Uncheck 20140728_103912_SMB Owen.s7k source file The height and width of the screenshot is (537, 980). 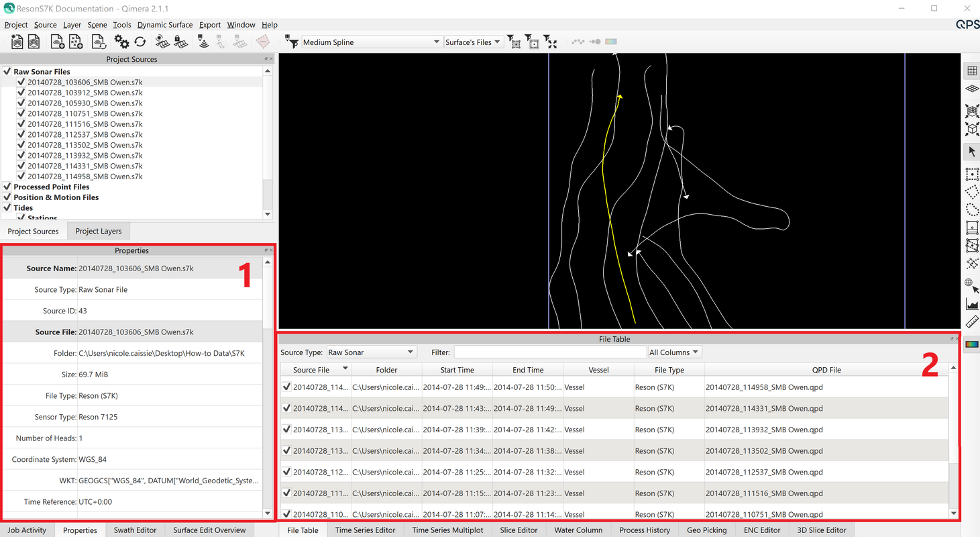21,93
